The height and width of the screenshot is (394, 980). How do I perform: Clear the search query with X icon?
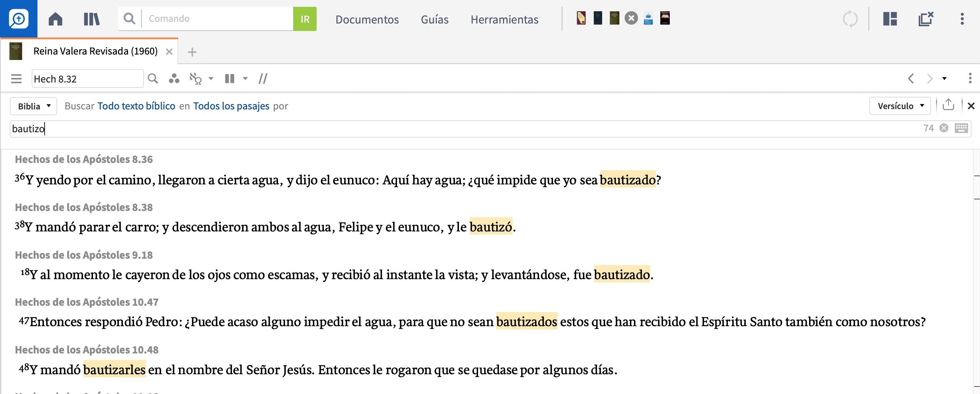click(944, 128)
